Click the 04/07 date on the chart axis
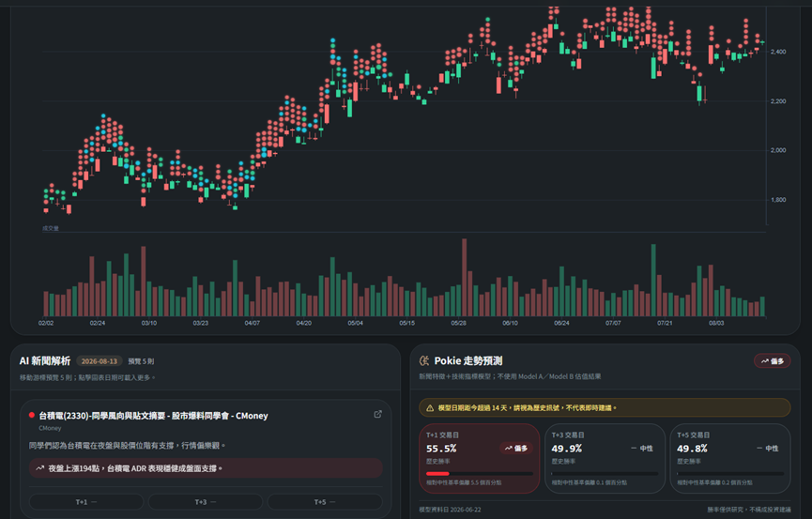The width and height of the screenshot is (812, 519). tap(253, 323)
